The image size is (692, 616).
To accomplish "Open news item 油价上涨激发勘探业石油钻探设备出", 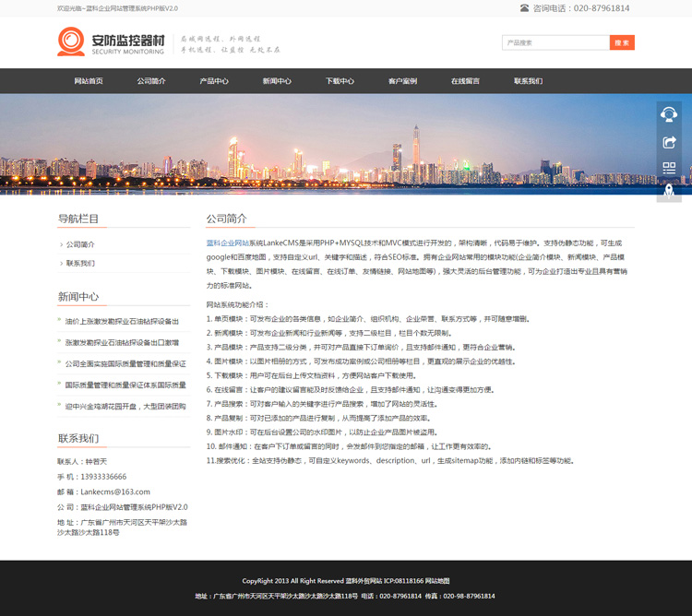I will tap(122, 322).
